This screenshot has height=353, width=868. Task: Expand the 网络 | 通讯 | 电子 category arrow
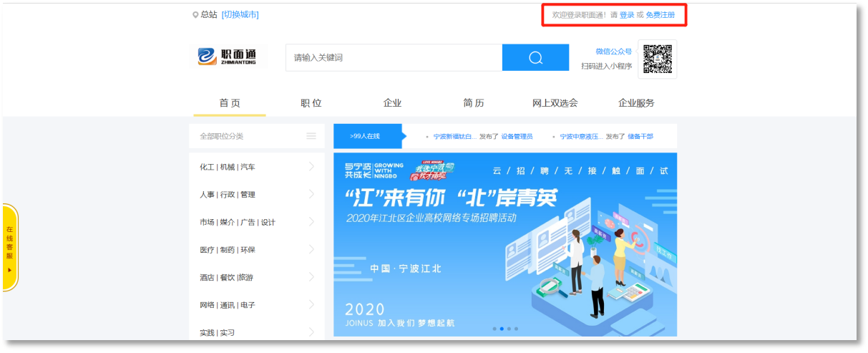(311, 304)
